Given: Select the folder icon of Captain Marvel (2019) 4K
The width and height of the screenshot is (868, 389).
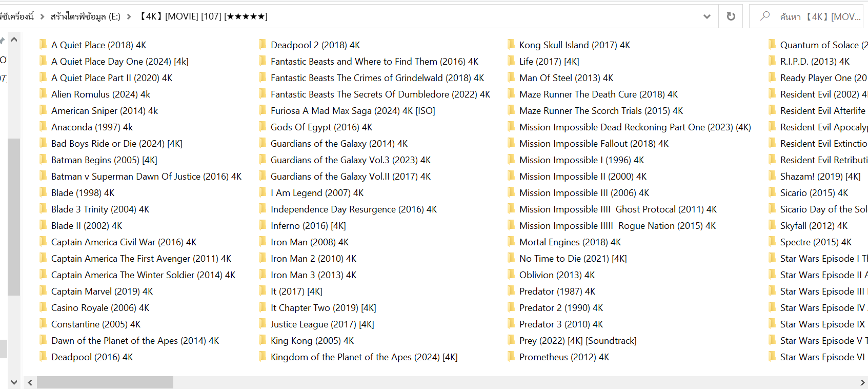Looking at the screenshot, I should coord(43,291).
